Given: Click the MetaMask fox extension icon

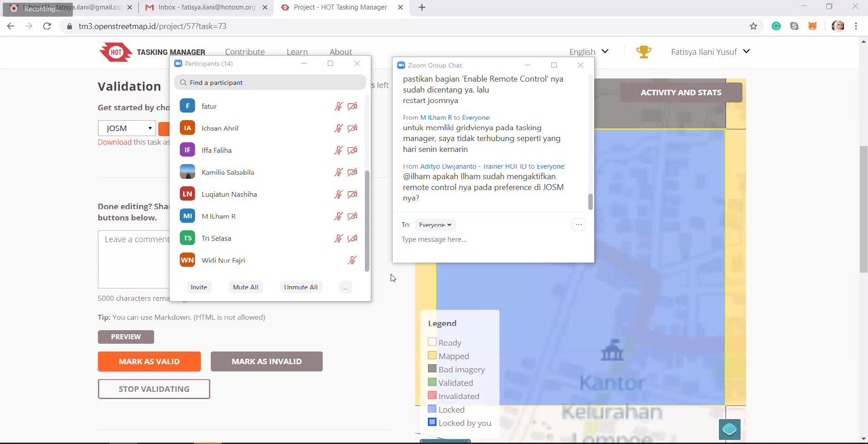Looking at the screenshot, I should click(x=812, y=26).
